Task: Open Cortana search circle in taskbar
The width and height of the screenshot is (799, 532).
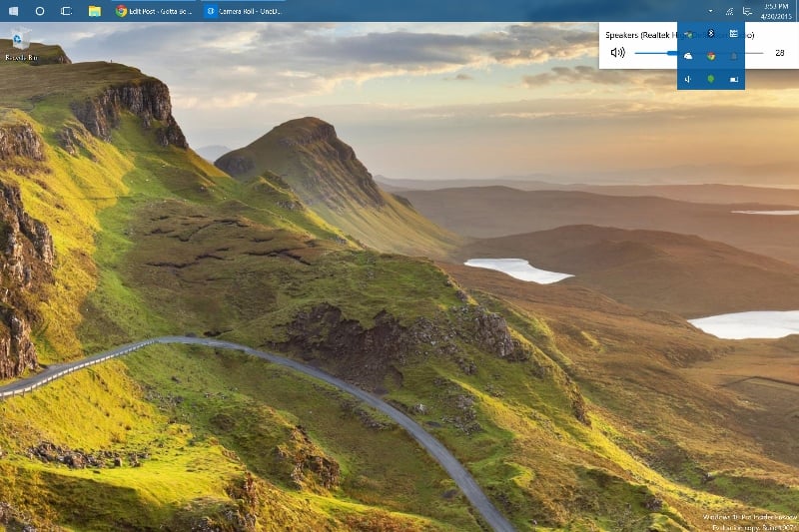Action: tap(40, 10)
